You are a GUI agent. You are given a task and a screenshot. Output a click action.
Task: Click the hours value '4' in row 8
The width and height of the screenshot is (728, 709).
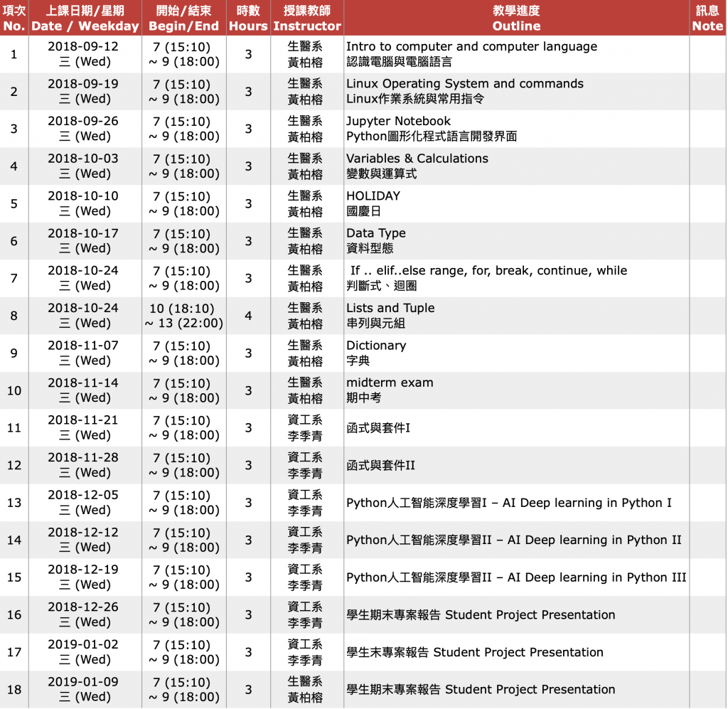[248, 316]
